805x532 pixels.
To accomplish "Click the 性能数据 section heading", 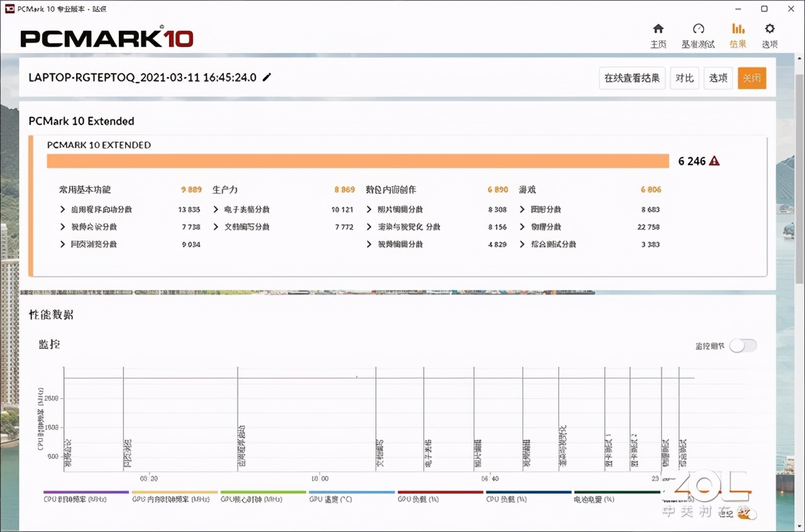I will click(x=51, y=314).
